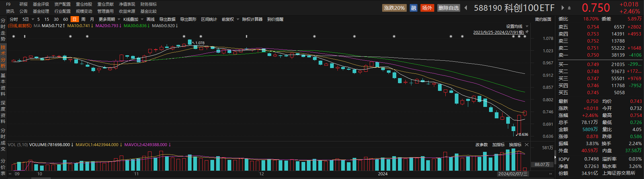Go to previous stock with left arrow
Image resolution: width=644 pixels, height=179 pixels.
point(466,8)
